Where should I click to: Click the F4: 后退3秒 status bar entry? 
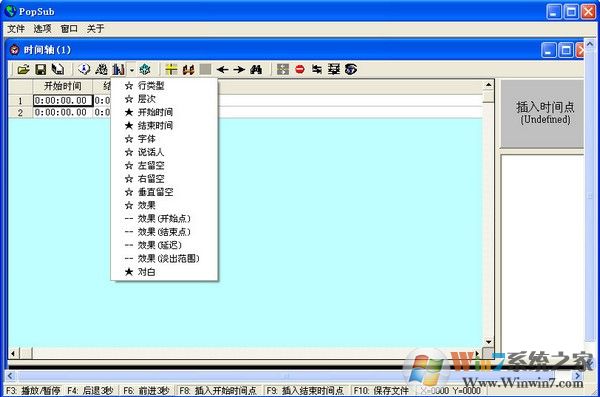[90, 390]
